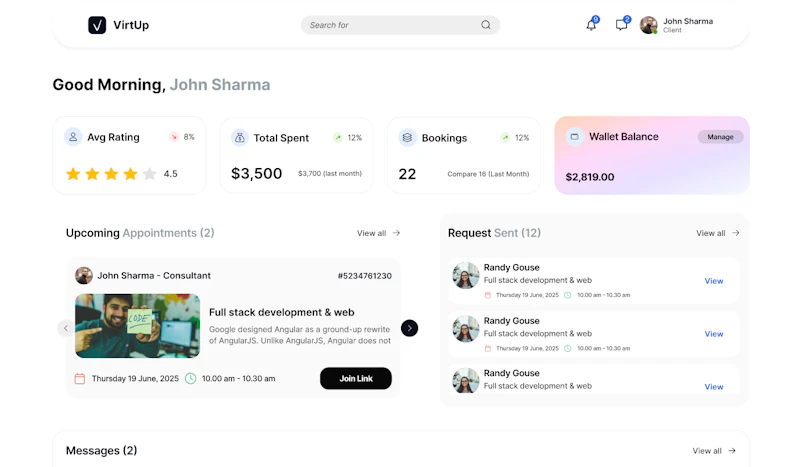This screenshot has width=800, height=467.
Task: Click arrow next to Request Sent View all
Action: [736, 233]
